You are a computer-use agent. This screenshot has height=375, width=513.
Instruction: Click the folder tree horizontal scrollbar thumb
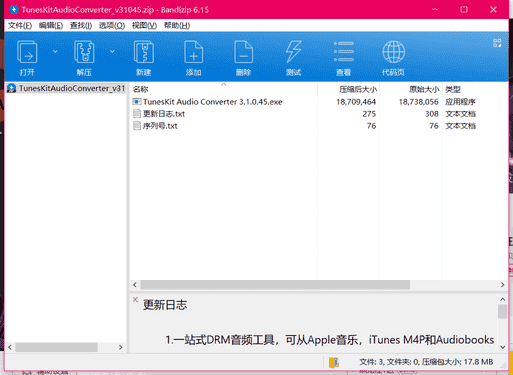[x=56, y=347]
